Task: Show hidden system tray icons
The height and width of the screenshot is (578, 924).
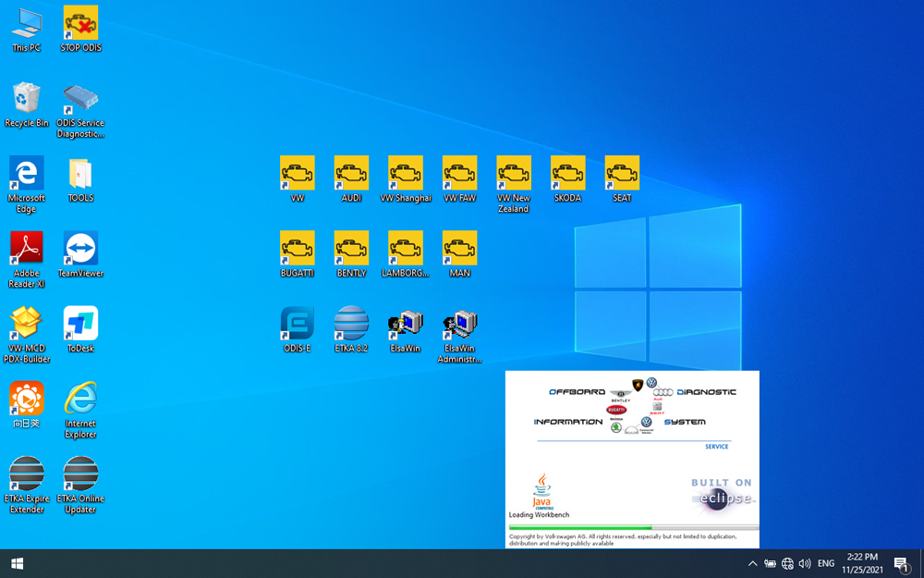Action: click(752, 564)
